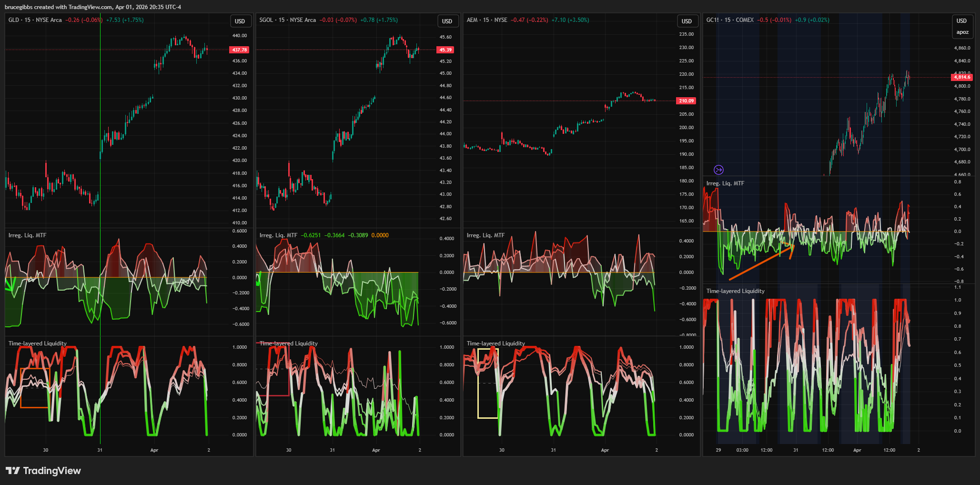Click the GLD symbol title in first chart
This screenshot has height=485, width=980.
(14, 20)
